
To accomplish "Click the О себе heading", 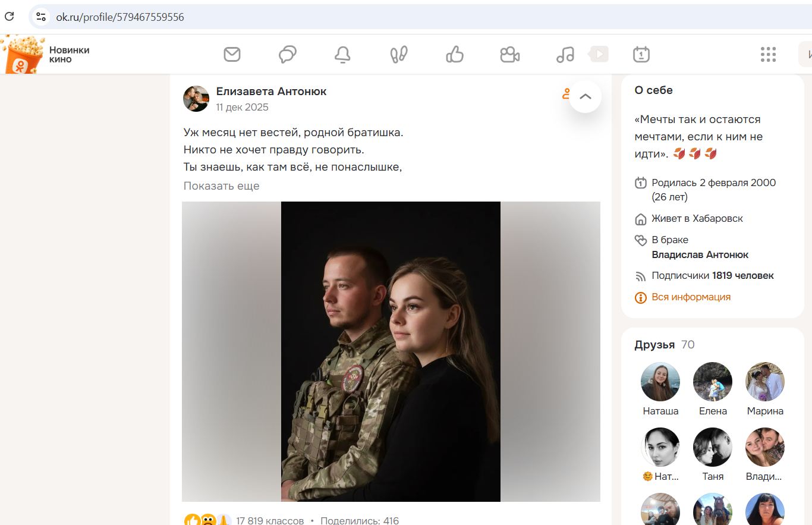I will point(653,90).
